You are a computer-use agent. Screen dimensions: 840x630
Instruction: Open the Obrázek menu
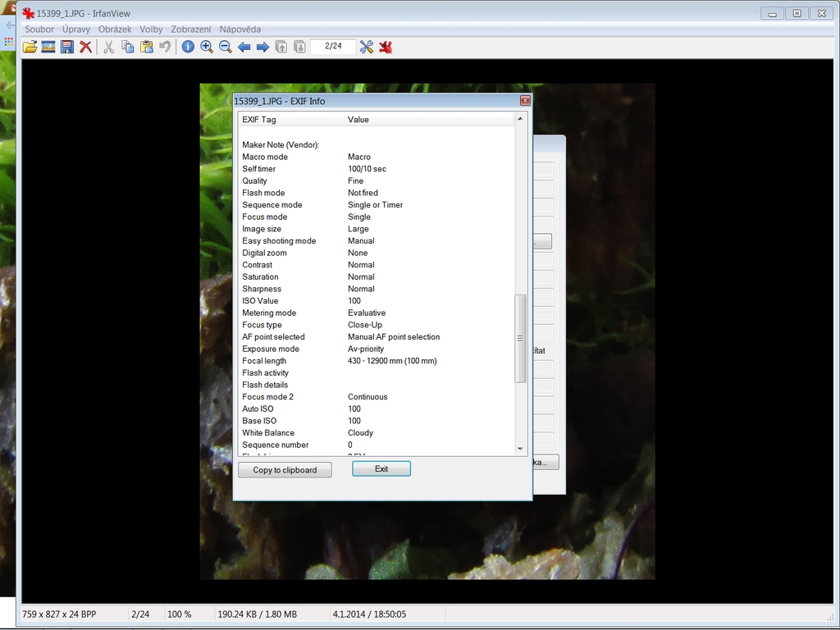(x=115, y=30)
